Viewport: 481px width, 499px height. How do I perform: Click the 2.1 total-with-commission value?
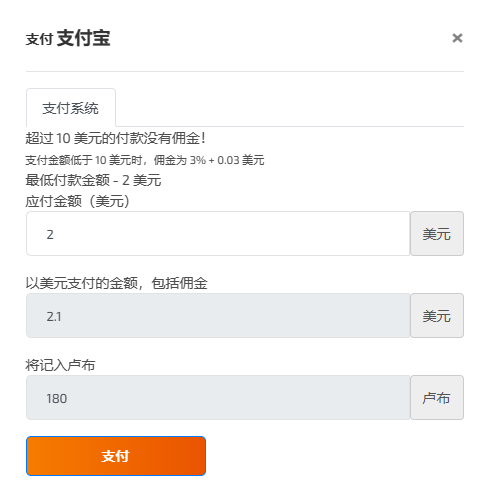tap(54, 317)
